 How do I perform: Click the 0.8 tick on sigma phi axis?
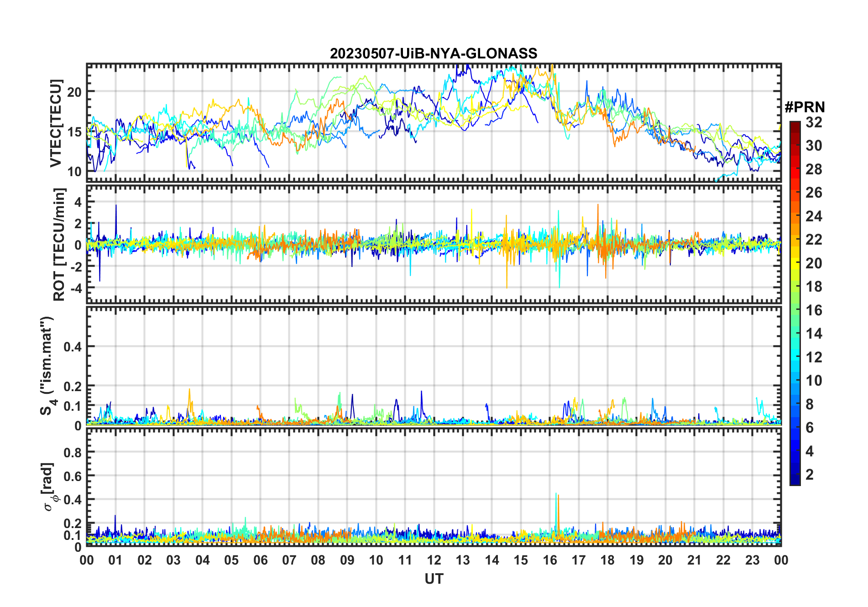(x=72, y=453)
